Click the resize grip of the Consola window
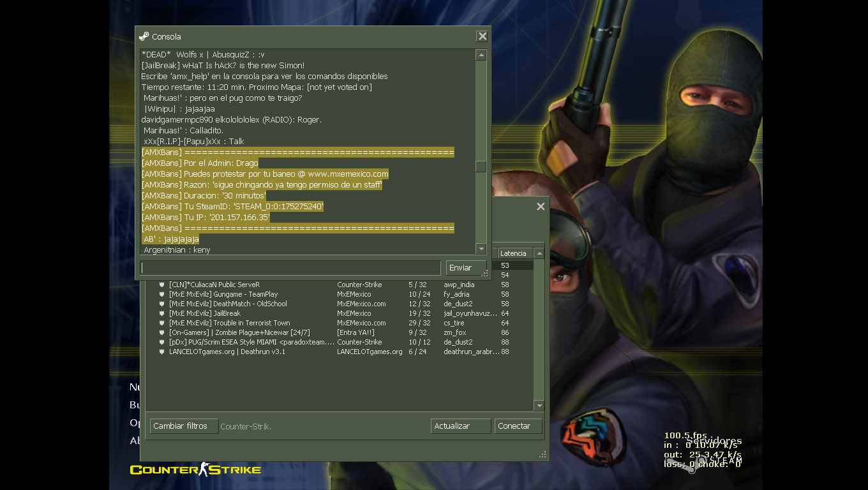The image size is (868, 490). 486,274
